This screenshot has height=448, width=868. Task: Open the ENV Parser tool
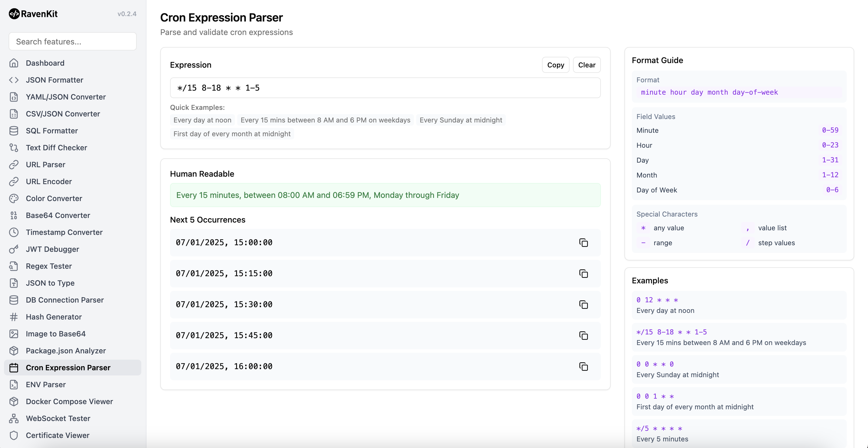pos(45,384)
